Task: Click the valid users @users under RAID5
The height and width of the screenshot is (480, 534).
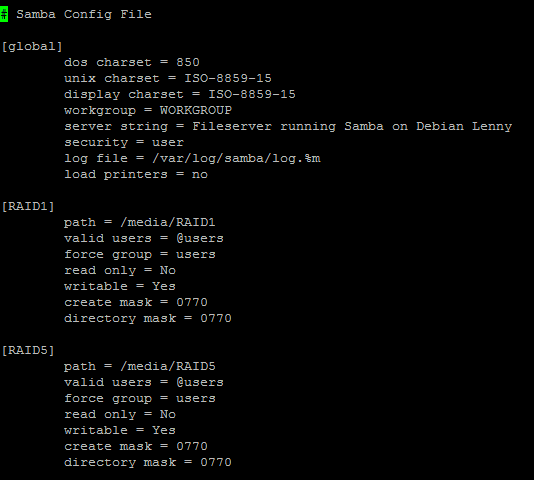Action: click(200, 383)
